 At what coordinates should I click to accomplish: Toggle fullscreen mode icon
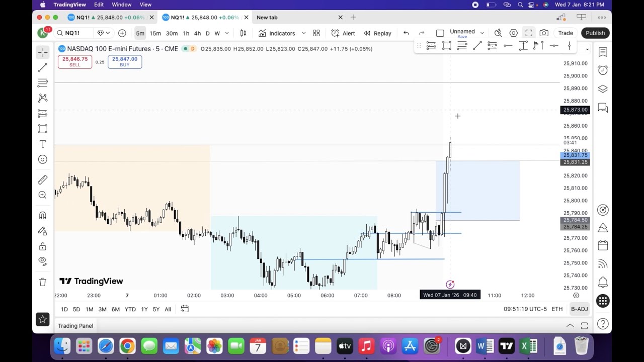[x=529, y=33]
